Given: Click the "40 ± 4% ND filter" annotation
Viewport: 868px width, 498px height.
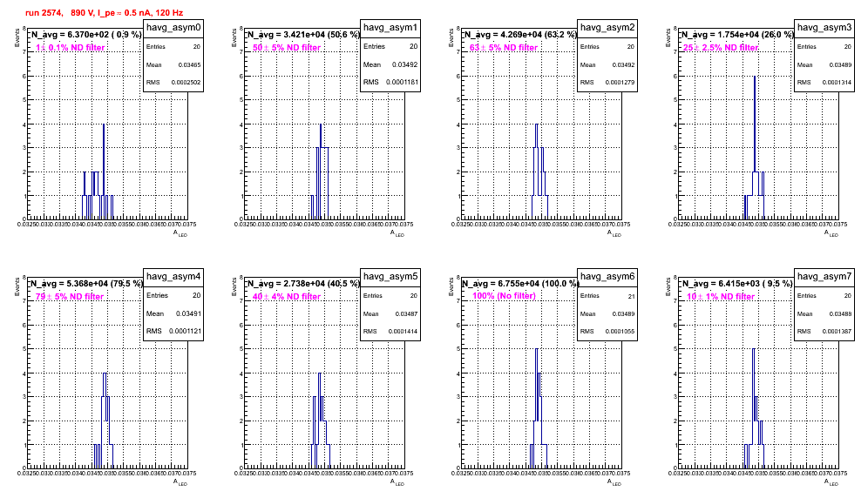Looking at the screenshot, I should (287, 297).
